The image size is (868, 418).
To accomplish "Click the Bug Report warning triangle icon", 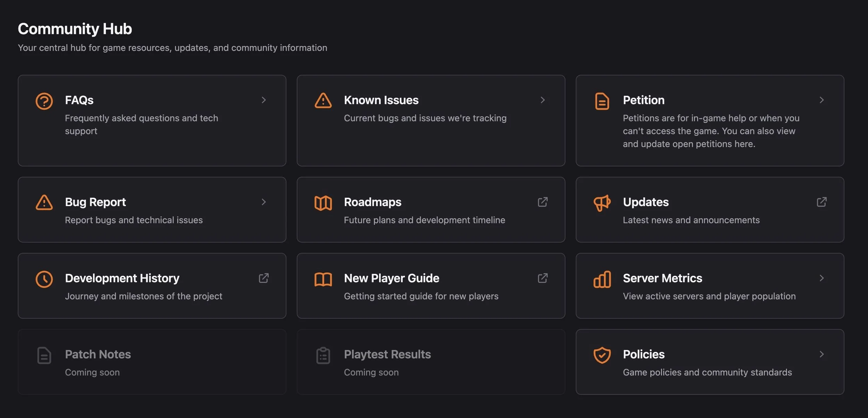I will pos(44,203).
